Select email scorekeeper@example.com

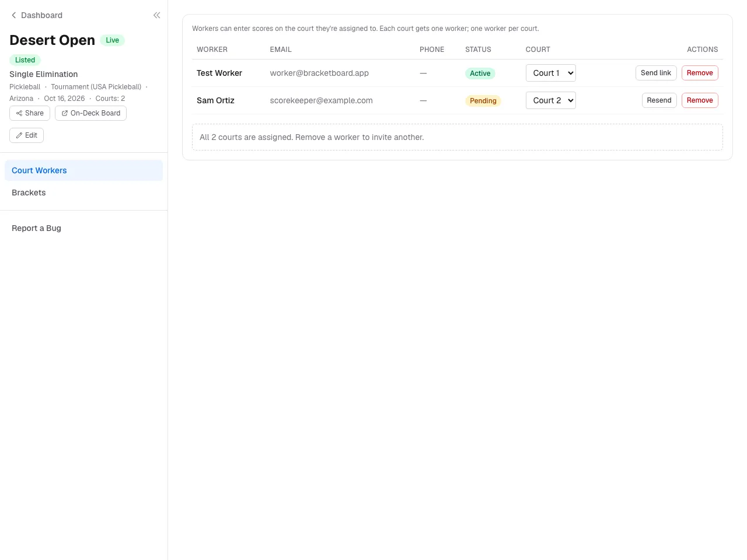pyautogui.click(x=321, y=100)
